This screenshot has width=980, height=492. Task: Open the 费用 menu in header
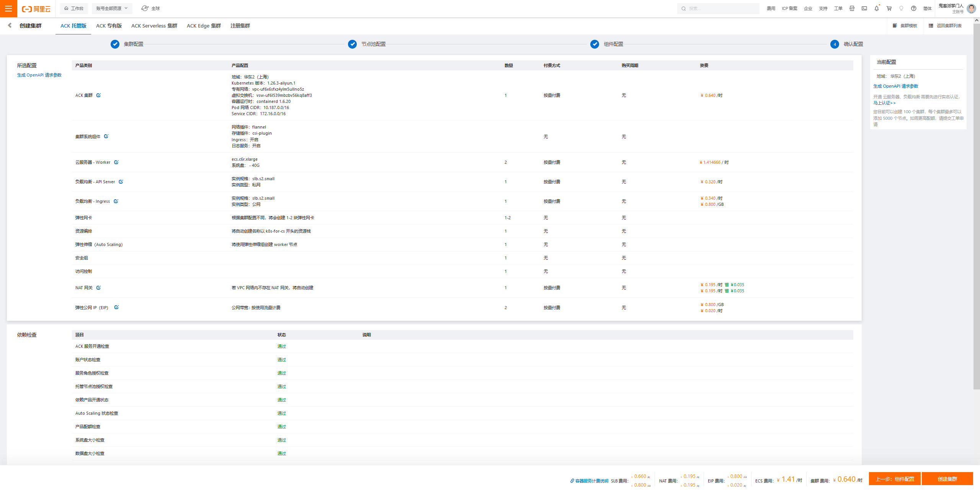pos(771,8)
